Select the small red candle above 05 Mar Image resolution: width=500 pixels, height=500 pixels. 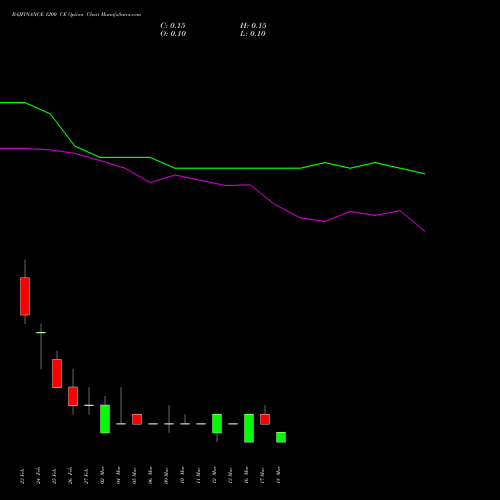point(137,419)
